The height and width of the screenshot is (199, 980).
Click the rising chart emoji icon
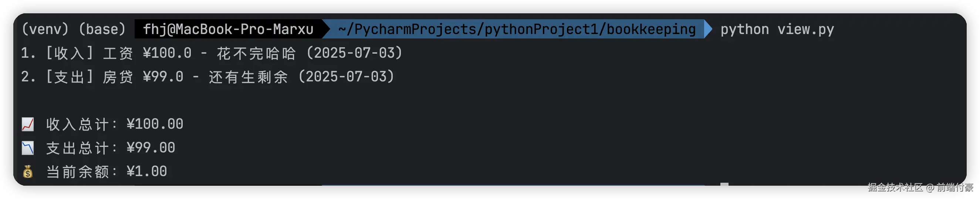(x=28, y=124)
